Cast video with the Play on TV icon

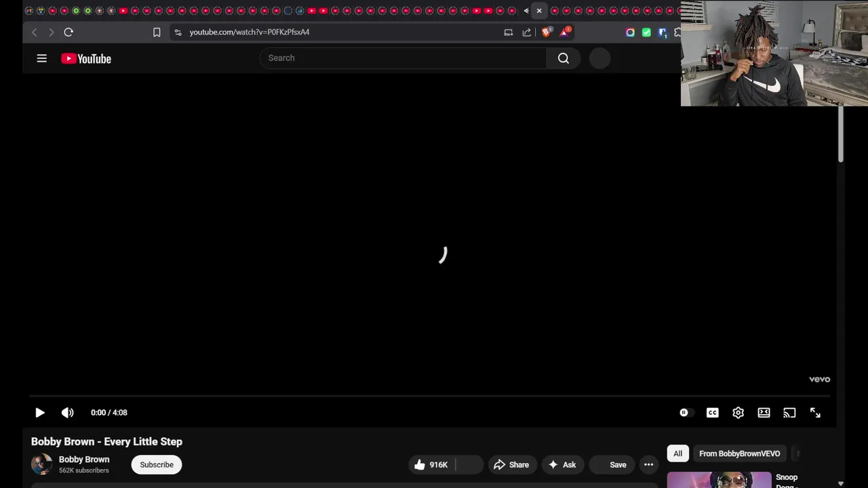pyautogui.click(x=789, y=413)
